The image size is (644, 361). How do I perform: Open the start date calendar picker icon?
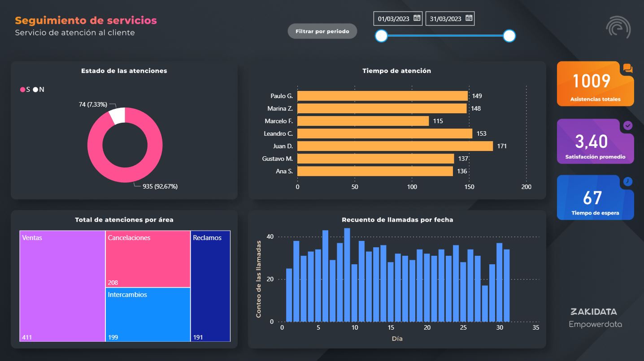417,18
